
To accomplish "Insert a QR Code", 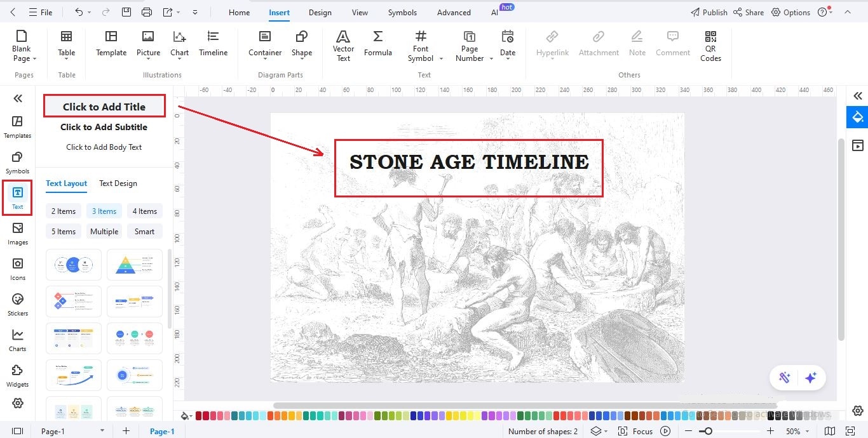I will (710, 46).
